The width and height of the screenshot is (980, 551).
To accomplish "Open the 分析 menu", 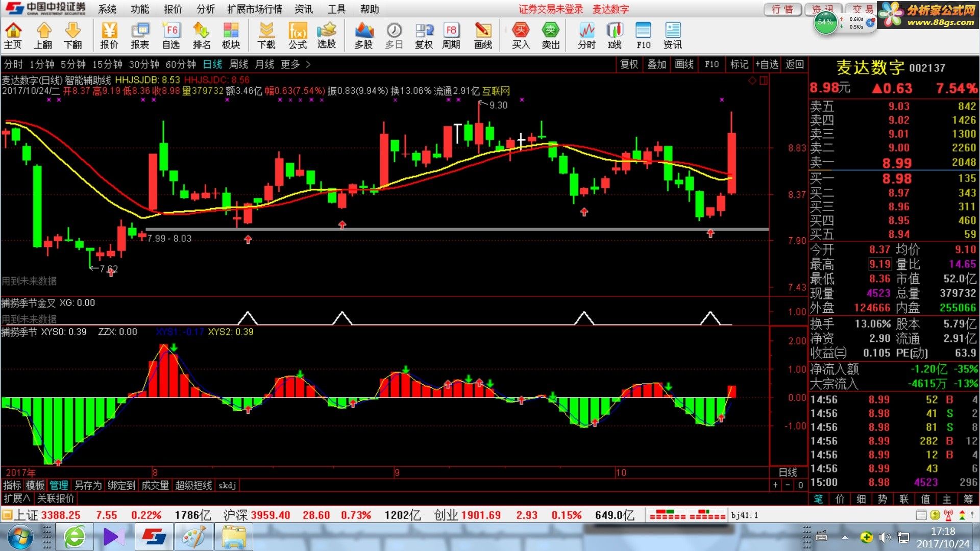I will pyautogui.click(x=206, y=9).
